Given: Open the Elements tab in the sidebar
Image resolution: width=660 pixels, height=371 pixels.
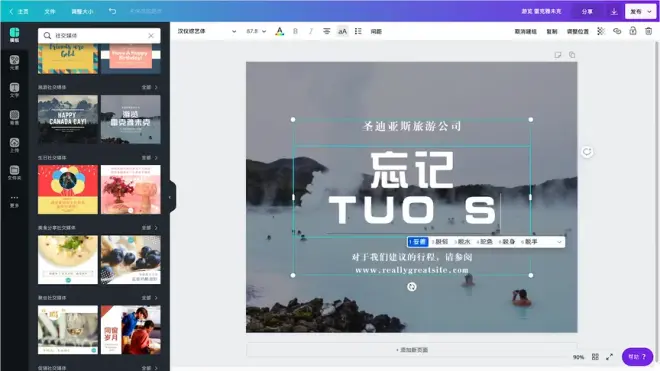Looking at the screenshot, I should coord(14,62).
